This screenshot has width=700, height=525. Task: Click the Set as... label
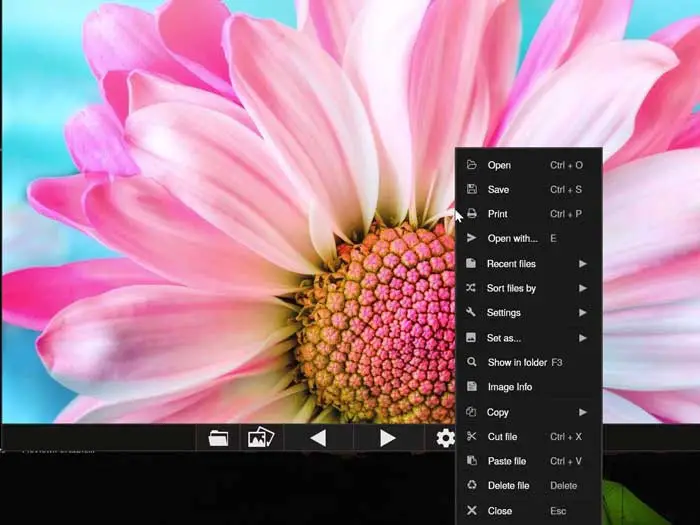click(x=504, y=338)
